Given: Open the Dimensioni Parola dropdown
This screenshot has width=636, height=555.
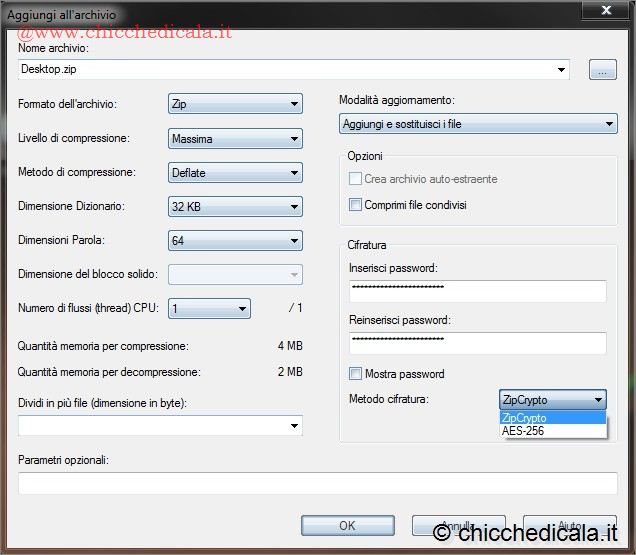Looking at the screenshot, I should [x=235, y=241].
